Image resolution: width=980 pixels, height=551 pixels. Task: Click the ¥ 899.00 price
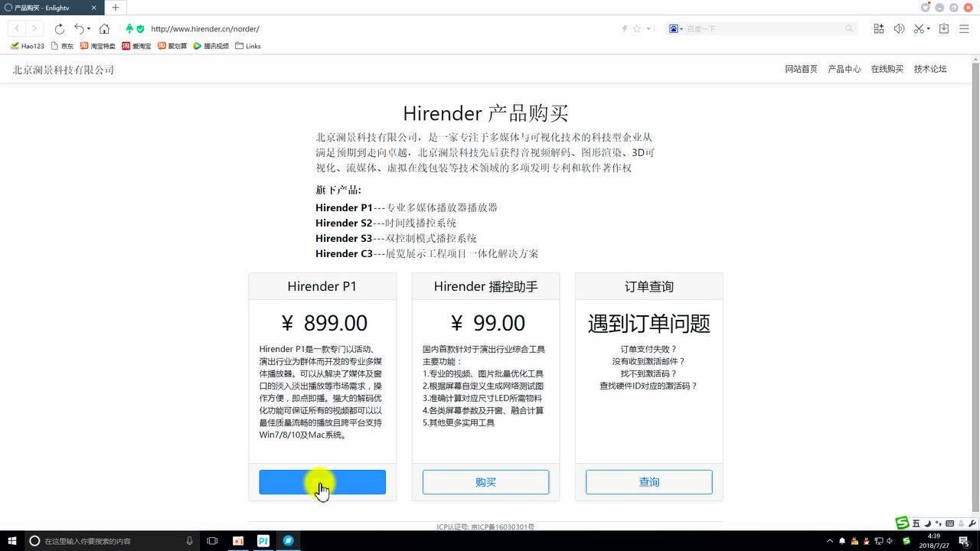pyautogui.click(x=324, y=323)
